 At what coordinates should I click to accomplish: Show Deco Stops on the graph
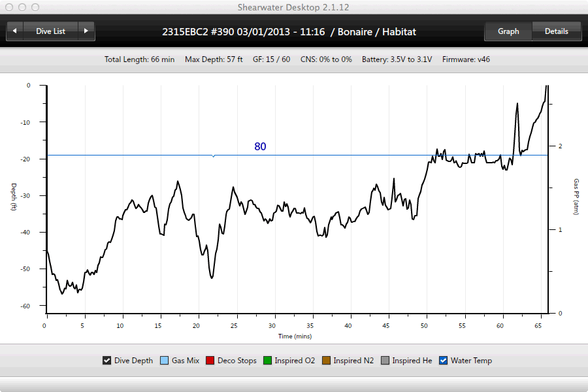click(210, 361)
